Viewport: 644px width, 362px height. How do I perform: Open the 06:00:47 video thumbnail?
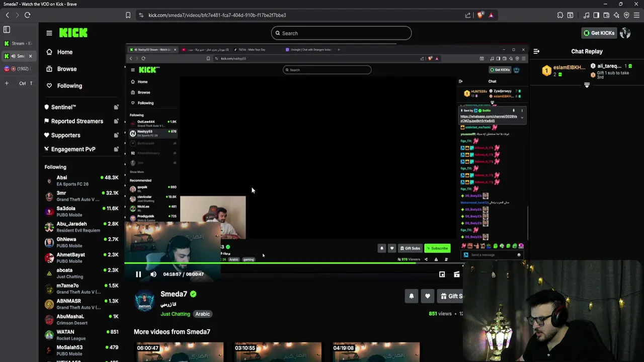pos(179,352)
